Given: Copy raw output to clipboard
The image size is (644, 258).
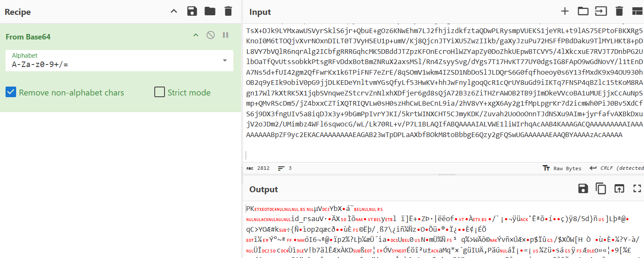Looking at the screenshot, I should pyautogui.click(x=601, y=189).
